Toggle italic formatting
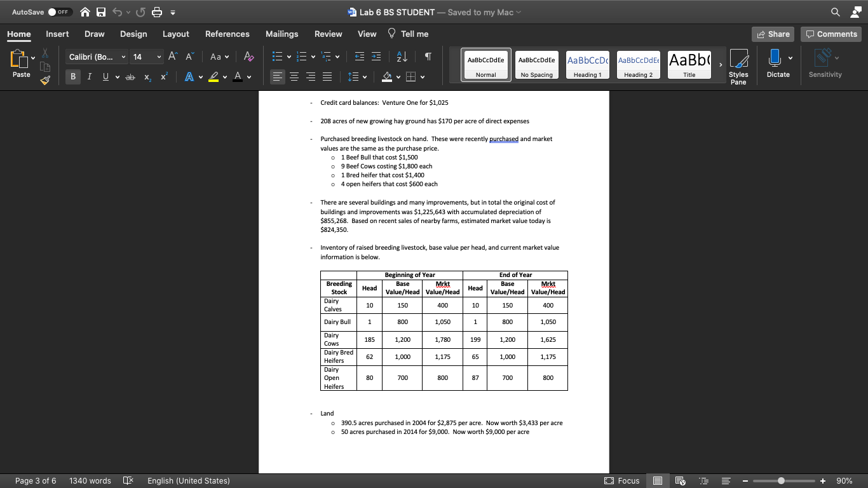The height and width of the screenshot is (488, 868). pyautogui.click(x=90, y=76)
